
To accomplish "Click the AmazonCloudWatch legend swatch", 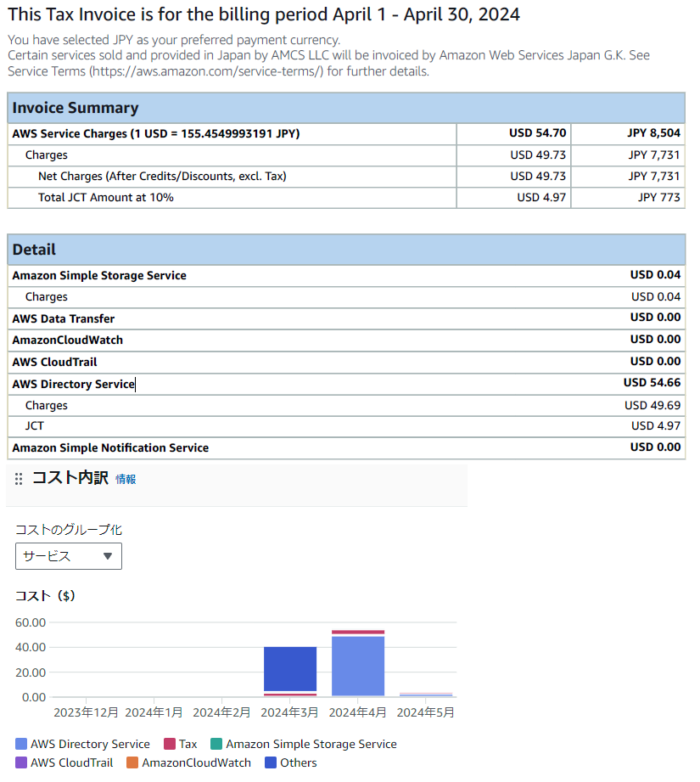I will pyautogui.click(x=132, y=763).
